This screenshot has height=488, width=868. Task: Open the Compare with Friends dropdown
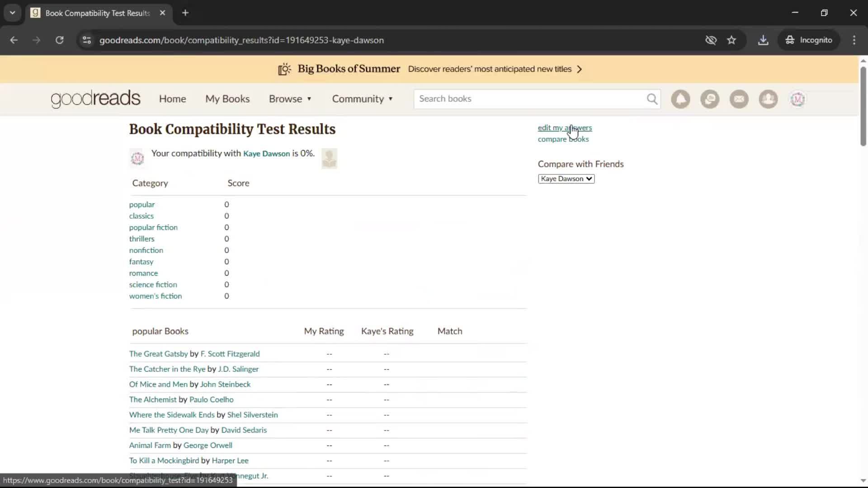[566, 179]
